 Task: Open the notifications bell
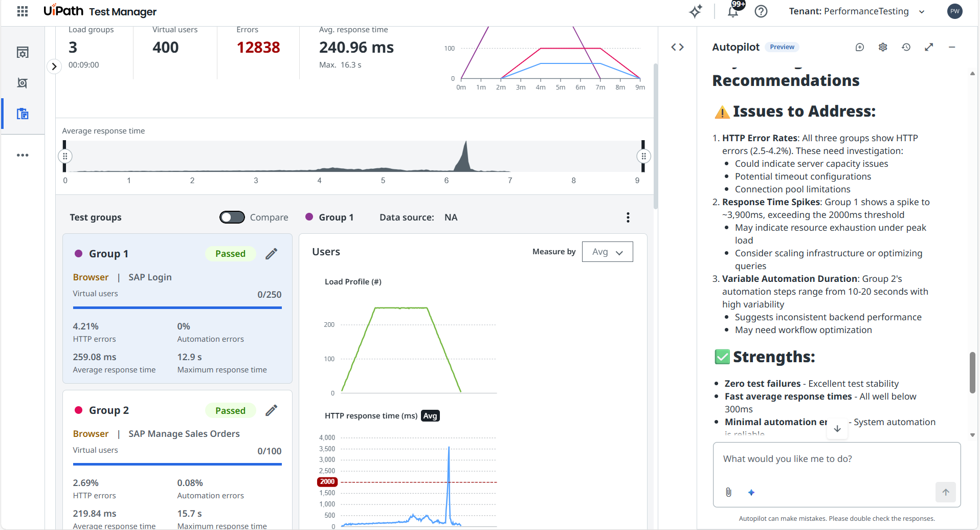[733, 11]
